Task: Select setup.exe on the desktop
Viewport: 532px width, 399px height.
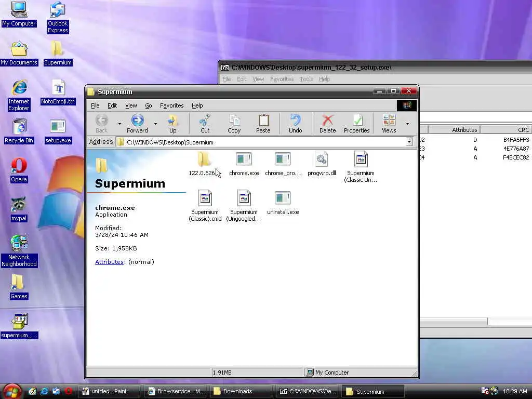Action: tap(58, 131)
